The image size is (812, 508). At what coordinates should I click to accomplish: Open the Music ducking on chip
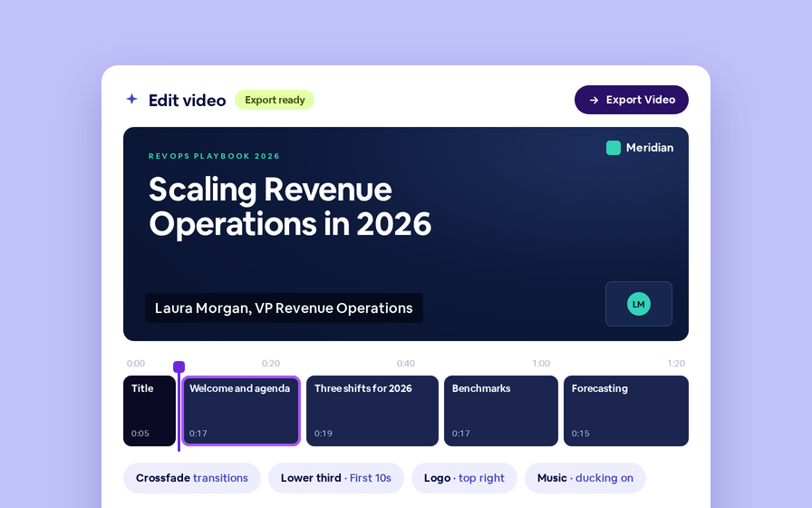(x=585, y=478)
